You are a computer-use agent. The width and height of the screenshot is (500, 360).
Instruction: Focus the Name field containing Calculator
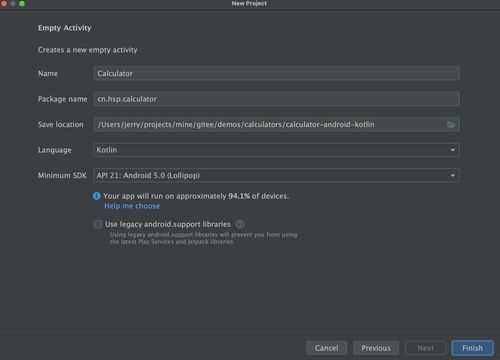point(276,73)
